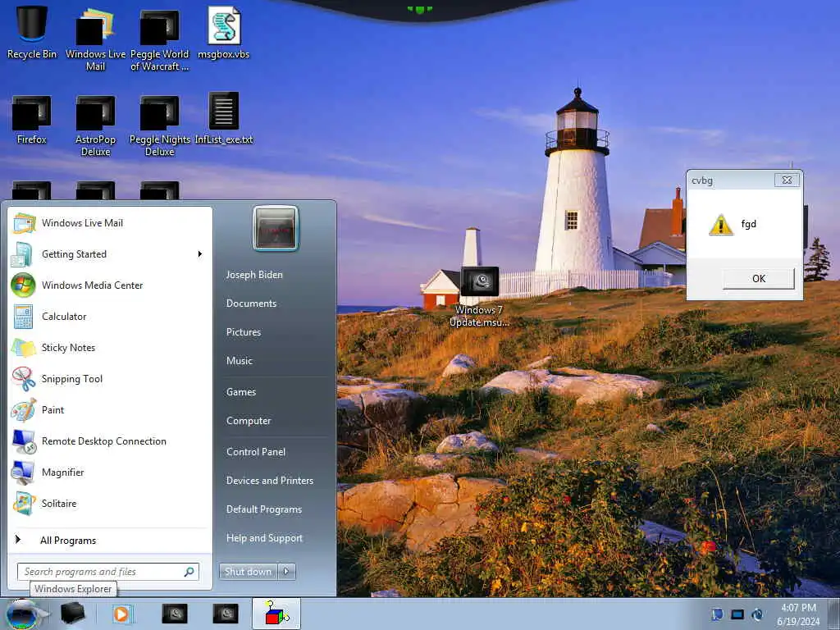The height and width of the screenshot is (630, 840).
Task: Click the Show desktop strip at taskbar end
Action: click(x=835, y=614)
